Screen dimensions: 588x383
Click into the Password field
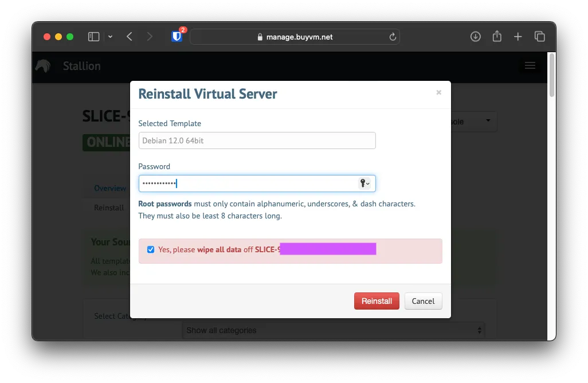[x=246, y=183]
